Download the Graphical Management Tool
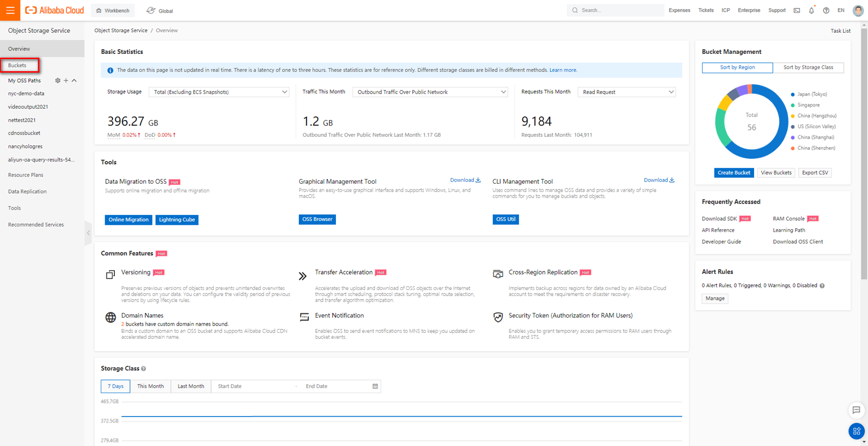 [x=465, y=180]
